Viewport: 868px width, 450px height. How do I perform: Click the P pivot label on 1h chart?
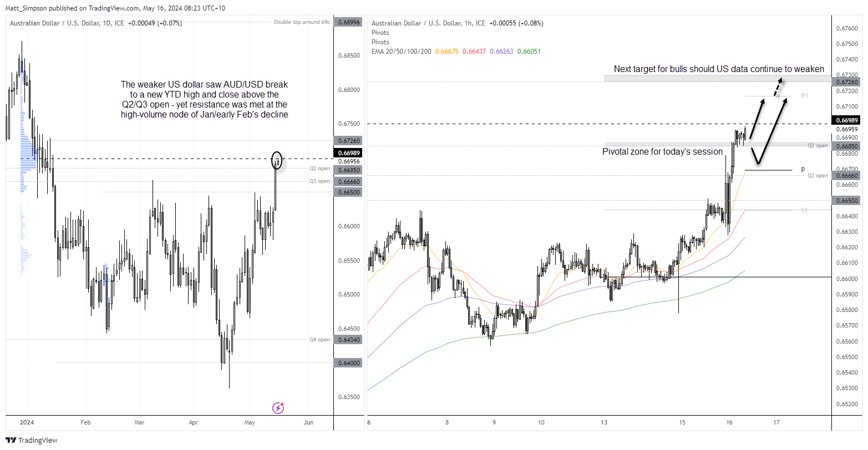[803, 170]
